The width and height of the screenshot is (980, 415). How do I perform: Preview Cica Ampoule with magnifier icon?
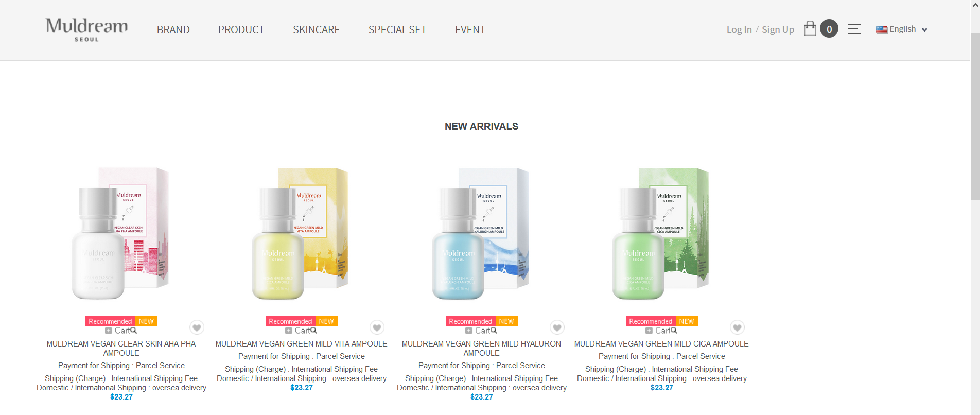coord(674,331)
